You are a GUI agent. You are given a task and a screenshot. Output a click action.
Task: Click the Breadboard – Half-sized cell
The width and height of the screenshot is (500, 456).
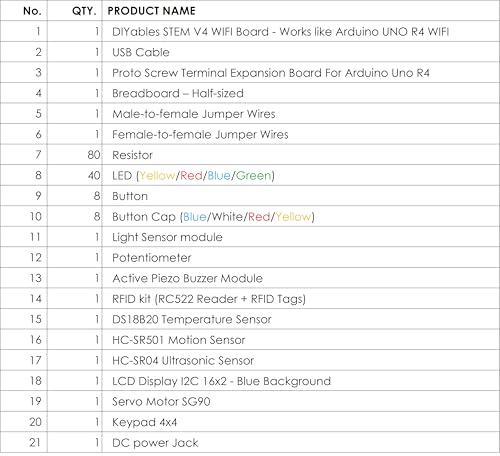pyautogui.click(x=178, y=93)
